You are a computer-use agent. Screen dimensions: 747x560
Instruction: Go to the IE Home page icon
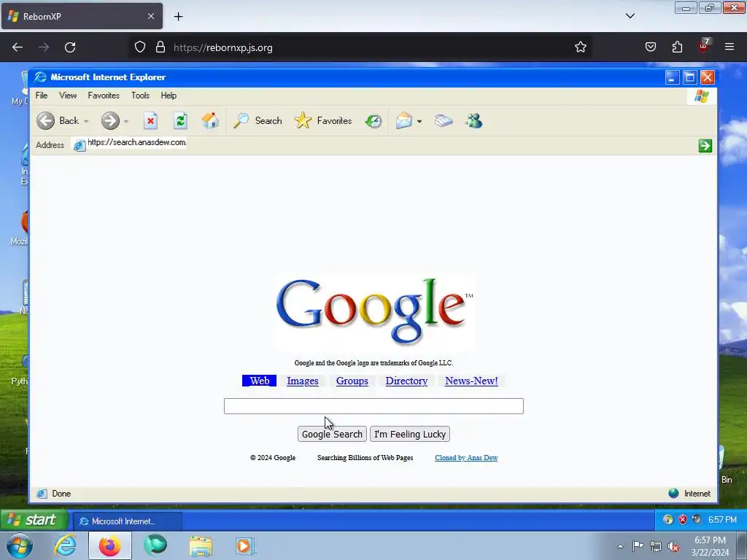210,121
